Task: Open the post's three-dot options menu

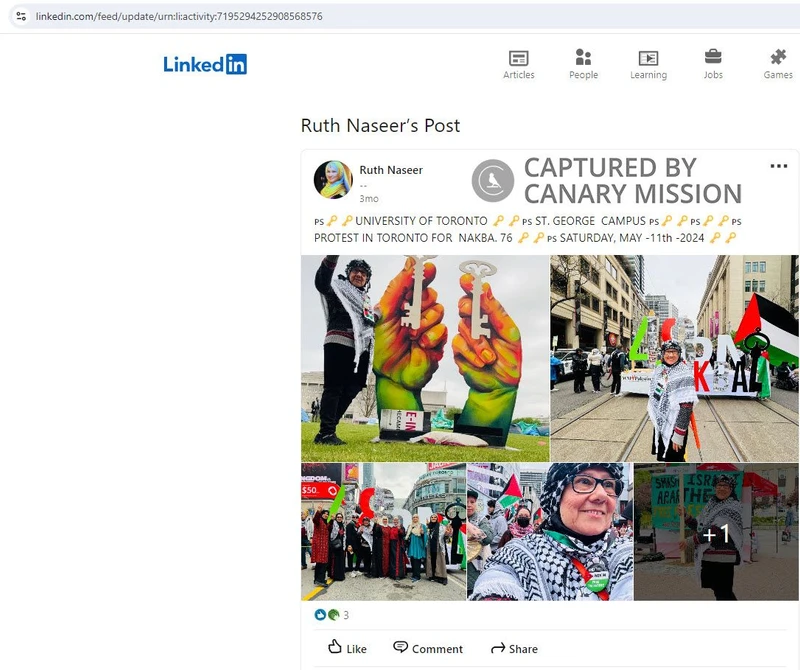Action: pos(779,166)
